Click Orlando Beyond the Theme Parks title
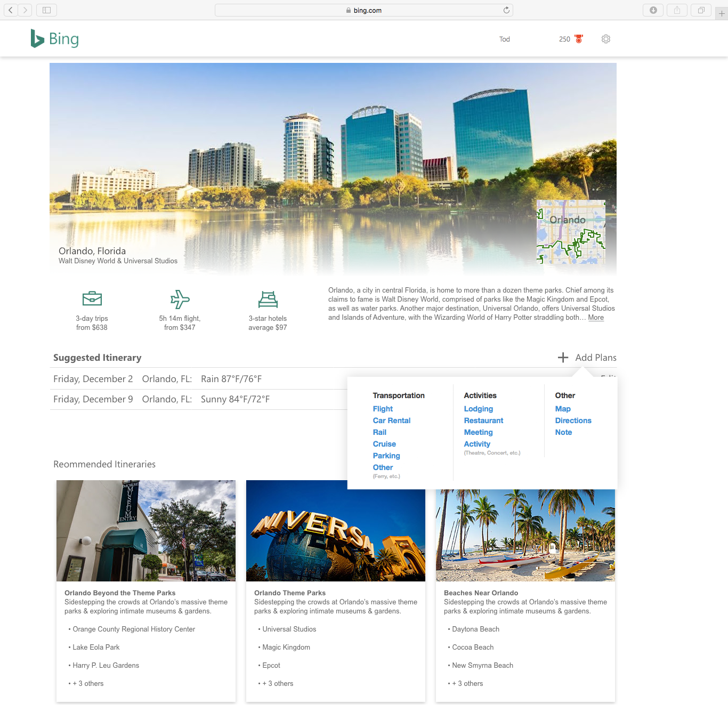This screenshot has width=728, height=728. tap(120, 593)
